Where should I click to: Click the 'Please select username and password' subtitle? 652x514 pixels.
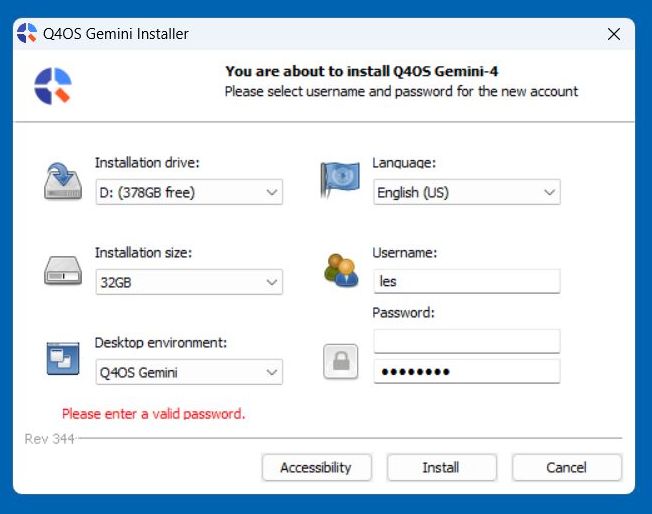coord(401,91)
